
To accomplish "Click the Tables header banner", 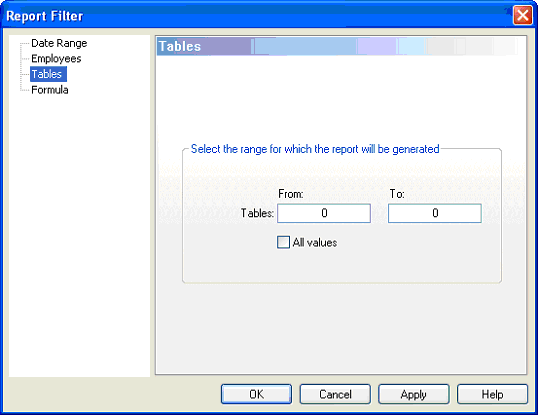I will pyautogui.click(x=338, y=46).
